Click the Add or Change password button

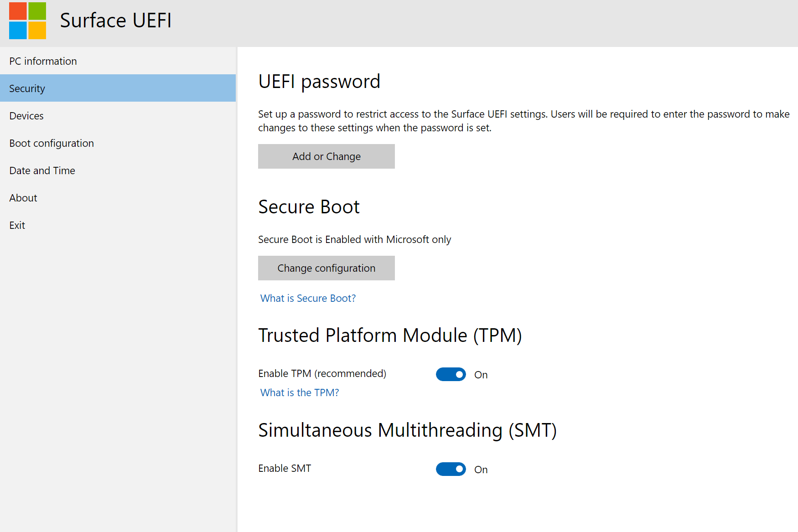[326, 156]
